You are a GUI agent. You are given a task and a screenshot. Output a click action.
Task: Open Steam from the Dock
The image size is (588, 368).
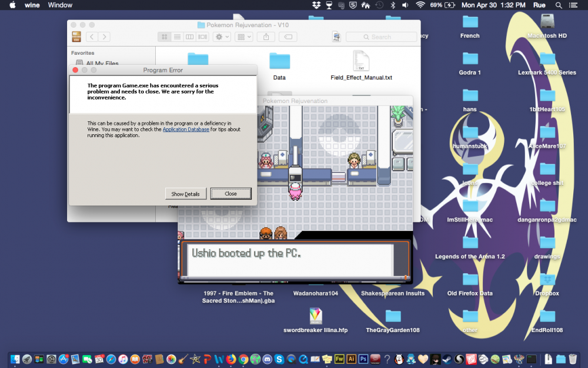point(447,359)
